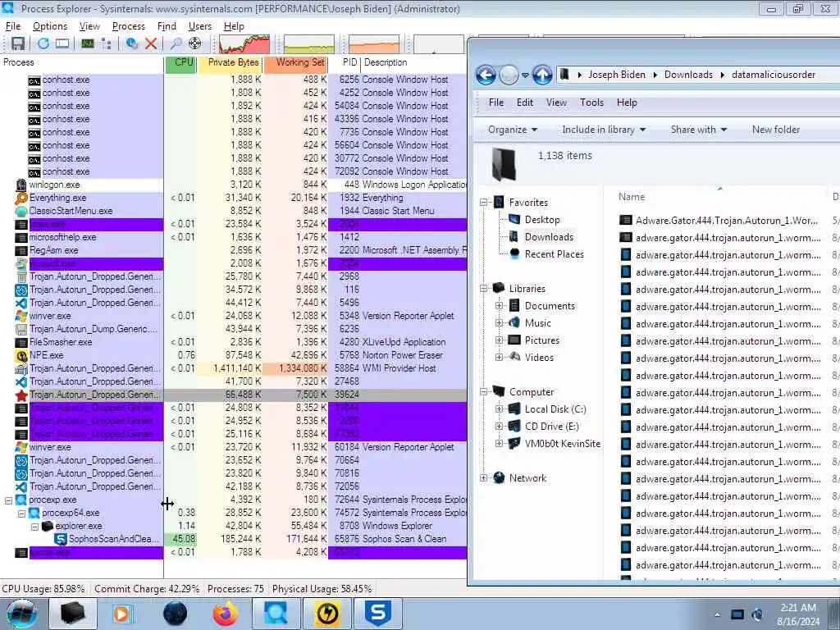This screenshot has height=630, width=840.
Task: Select Desktop under Favorites
Action: pos(542,220)
